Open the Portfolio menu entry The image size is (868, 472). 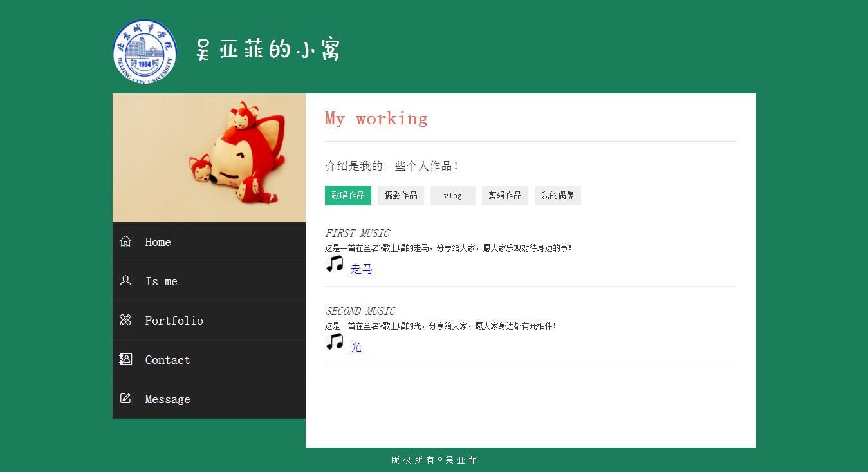(x=209, y=320)
